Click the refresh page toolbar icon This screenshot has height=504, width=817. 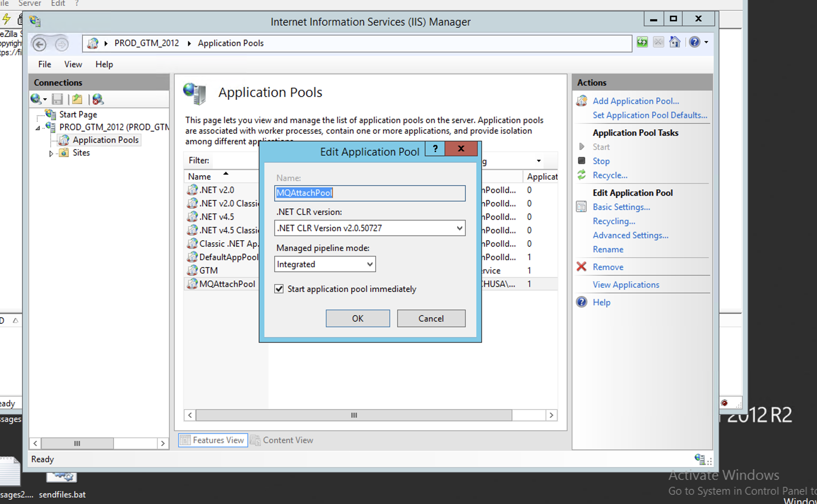[x=642, y=42]
